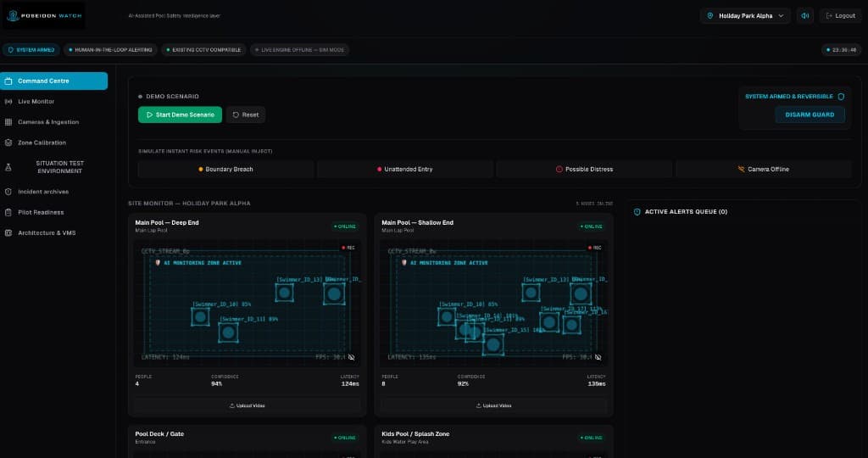This screenshot has width=868, height=458.
Task: Click the Deep End REC indicator
Action: pos(348,248)
